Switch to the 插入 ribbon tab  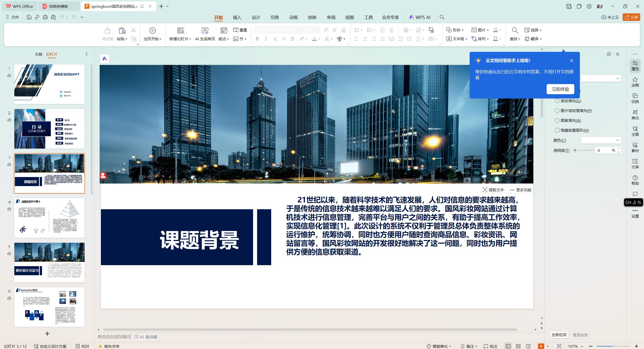point(237,17)
